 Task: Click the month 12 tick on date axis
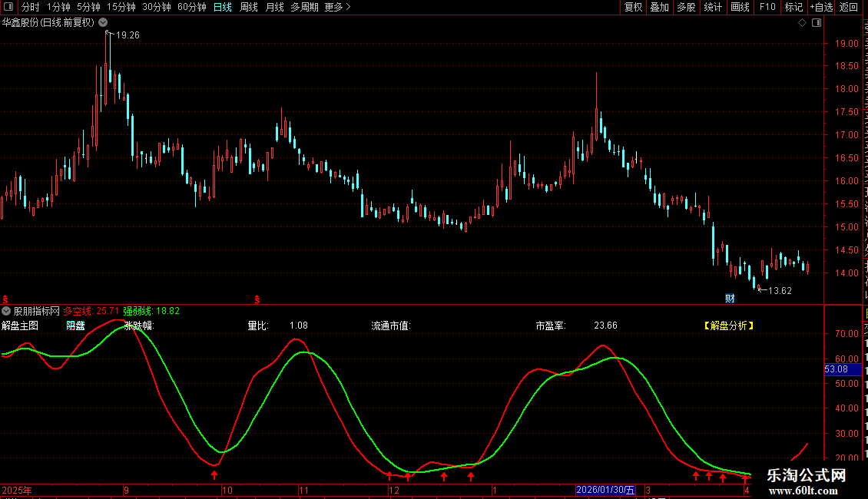click(x=393, y=491)
